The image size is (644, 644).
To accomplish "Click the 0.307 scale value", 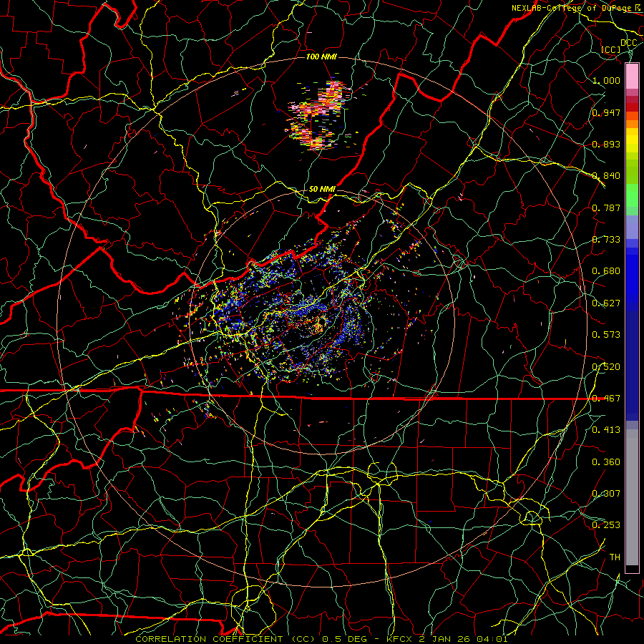I will 606,494.
